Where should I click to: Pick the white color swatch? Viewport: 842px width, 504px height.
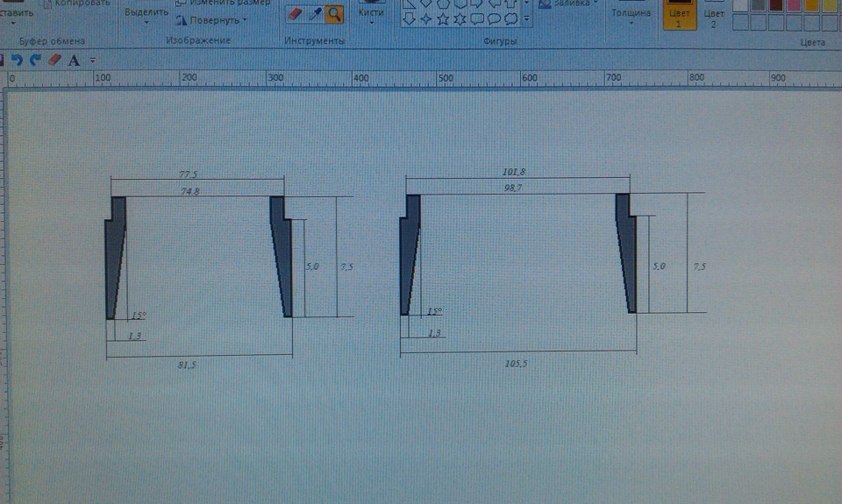740,5
